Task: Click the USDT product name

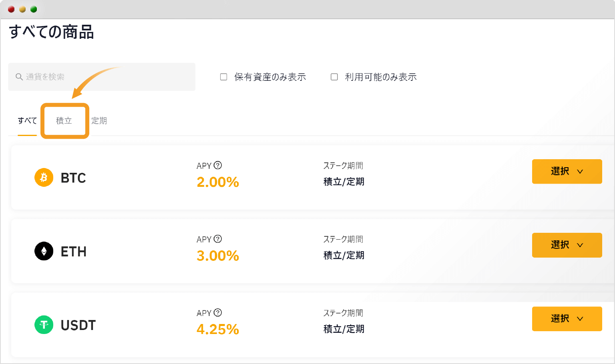Action: click(x=78, y=325)
